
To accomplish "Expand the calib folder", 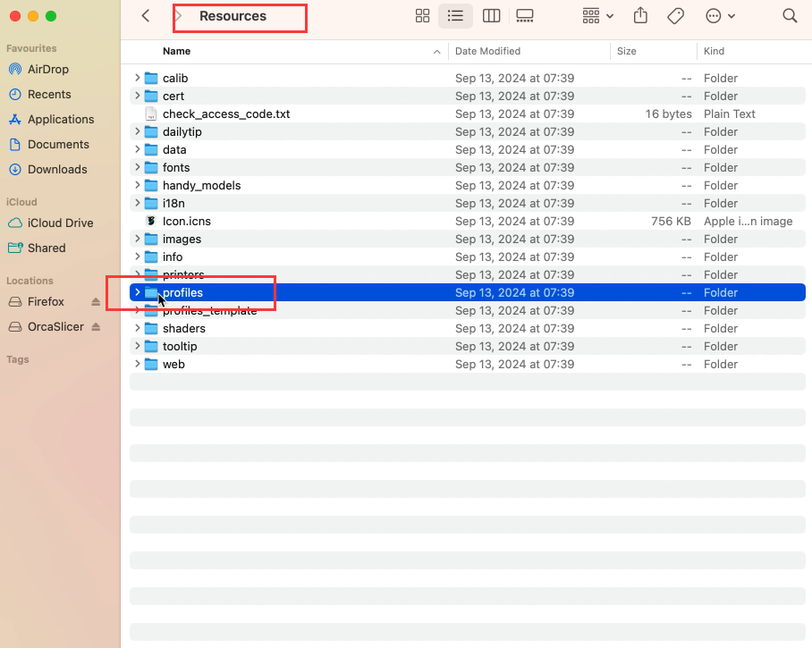I will pyautogui.click(x=137, y=78).
